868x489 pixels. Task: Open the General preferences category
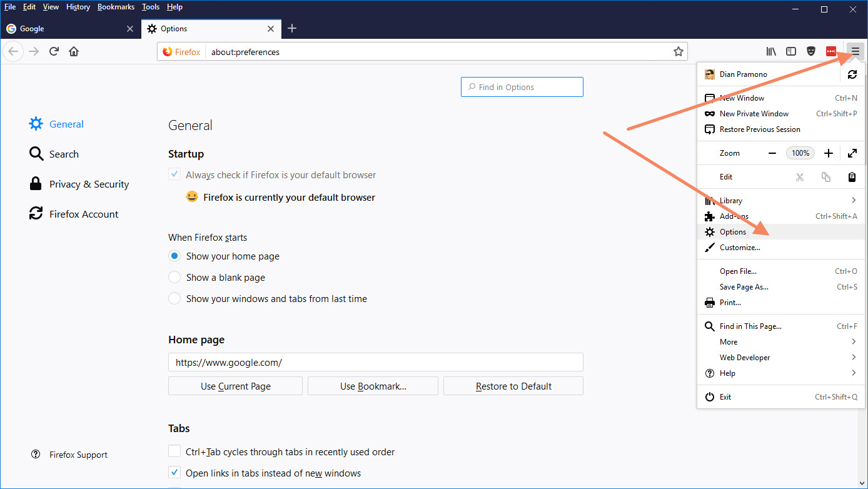(x=56, y=124)
